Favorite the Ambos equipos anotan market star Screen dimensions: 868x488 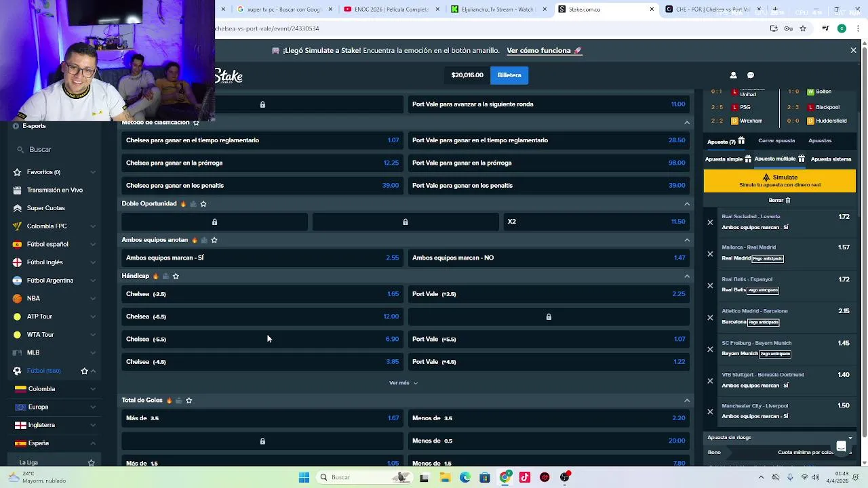(x=214, y=240)
